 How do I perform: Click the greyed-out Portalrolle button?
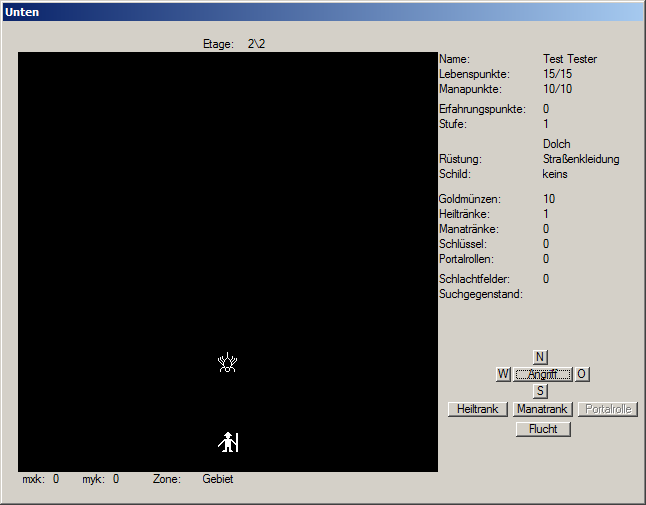click(x=607, y=409)
